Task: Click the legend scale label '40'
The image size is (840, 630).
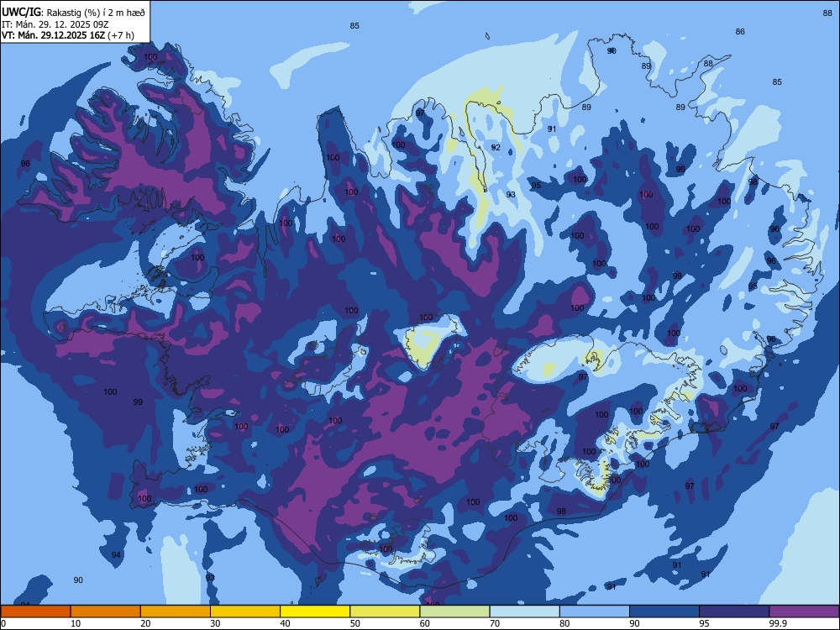Action: [x=286, y=623]
